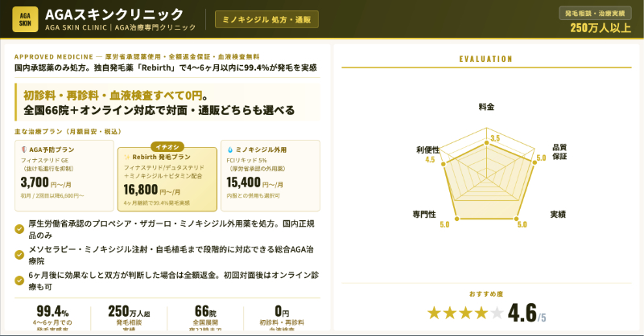644x336 pixels.
Task: Click the water drop icon beside ミノキシジル外用
Action: tap(230, 150)
